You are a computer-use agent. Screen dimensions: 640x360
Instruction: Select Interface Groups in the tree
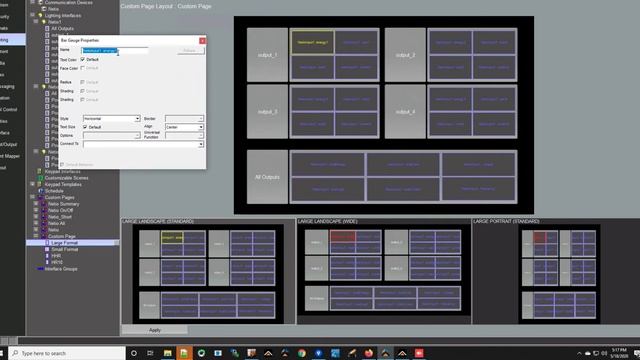pyautogui.click(x=61, y=269)
